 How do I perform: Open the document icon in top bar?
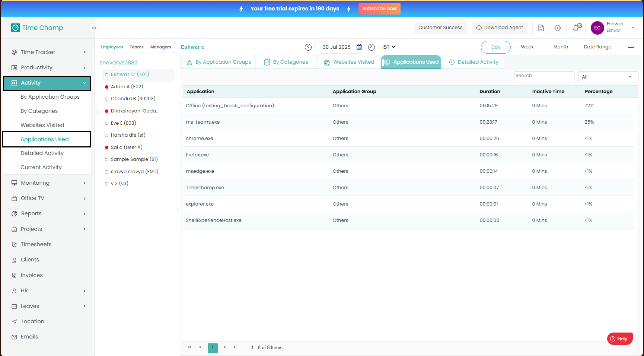[x=541, y=28]
